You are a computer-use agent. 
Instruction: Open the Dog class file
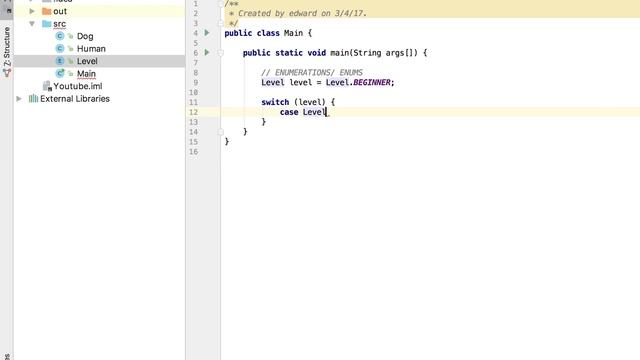(85, 36)
